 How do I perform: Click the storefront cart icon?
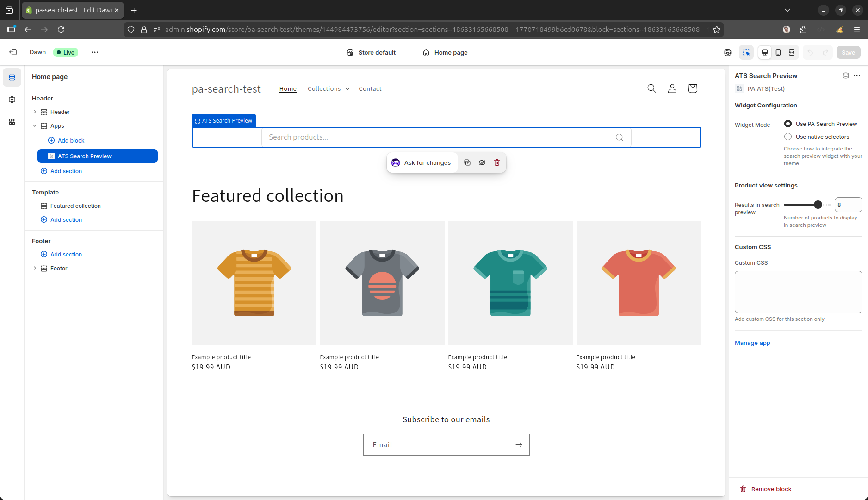692,88
